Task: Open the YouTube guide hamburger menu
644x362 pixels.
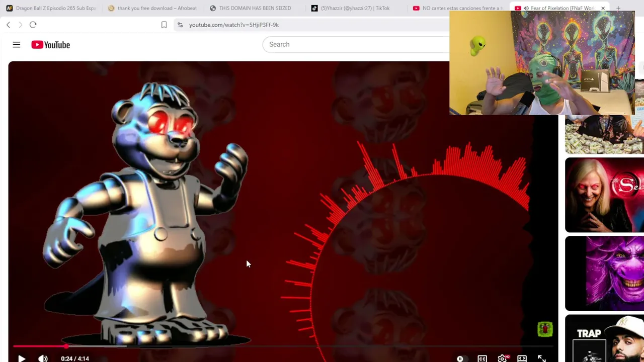Action: (x=17, y=45)
